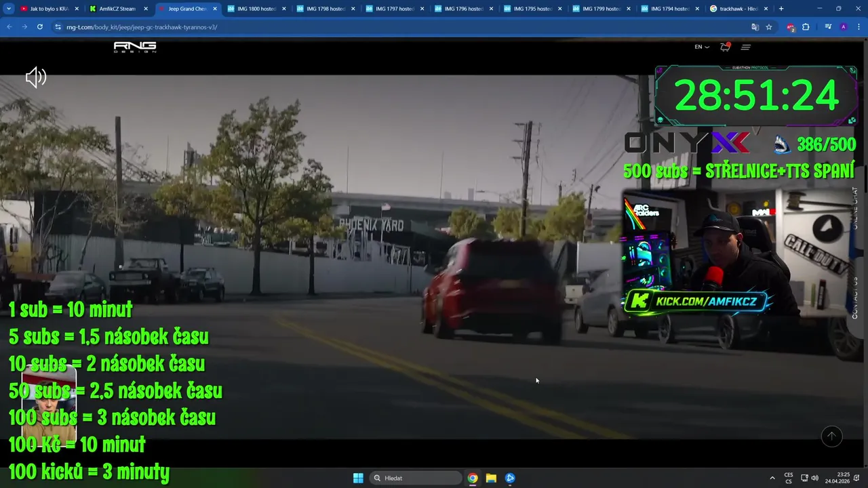Open Chrome from the taskbar
This screenshot has height=488, width=868.
click(473, 478)
